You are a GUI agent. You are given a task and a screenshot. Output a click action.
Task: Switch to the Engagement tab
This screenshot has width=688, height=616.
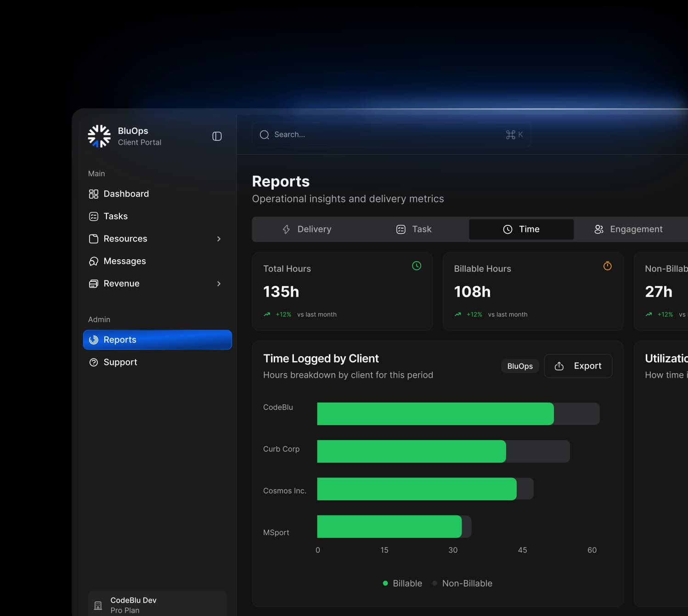[x=628, y=229]
